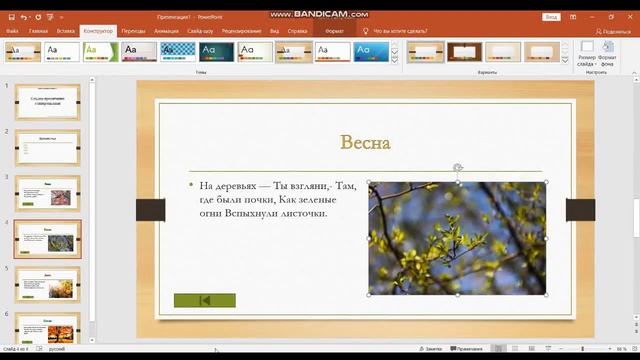Switch to the Рецензирование ribbon tab
The image size is (640, 360).
(241, 31)
